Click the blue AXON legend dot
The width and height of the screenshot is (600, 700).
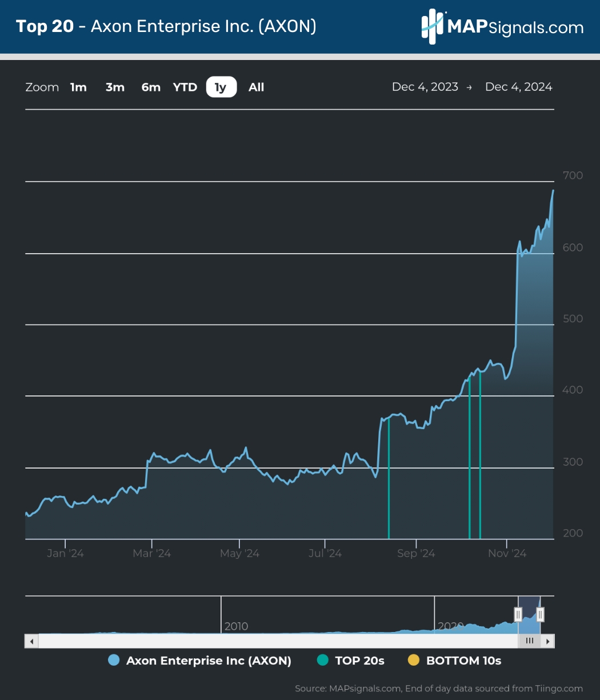point(114,661)
